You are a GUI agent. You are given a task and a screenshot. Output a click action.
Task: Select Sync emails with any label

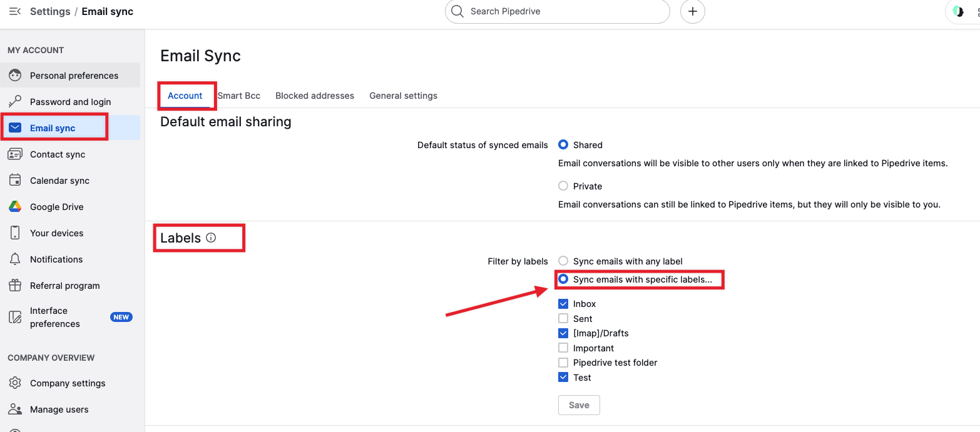tap(563, 261)
